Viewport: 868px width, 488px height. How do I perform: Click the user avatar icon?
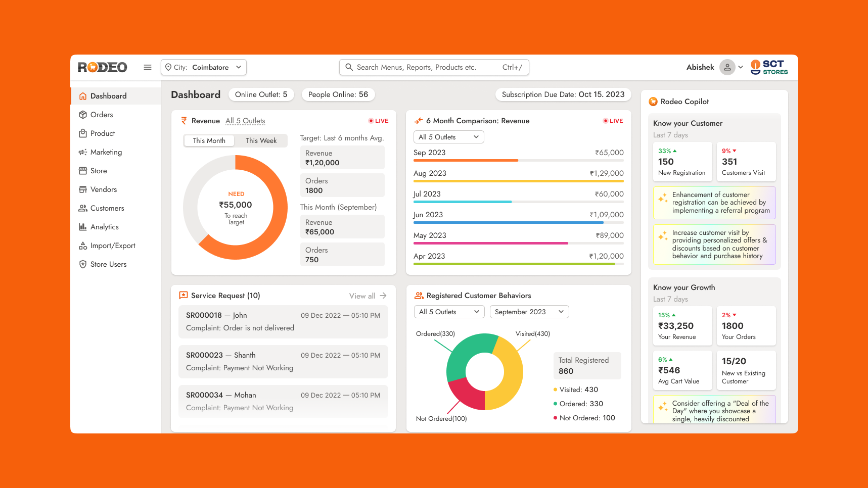[727, 67]
